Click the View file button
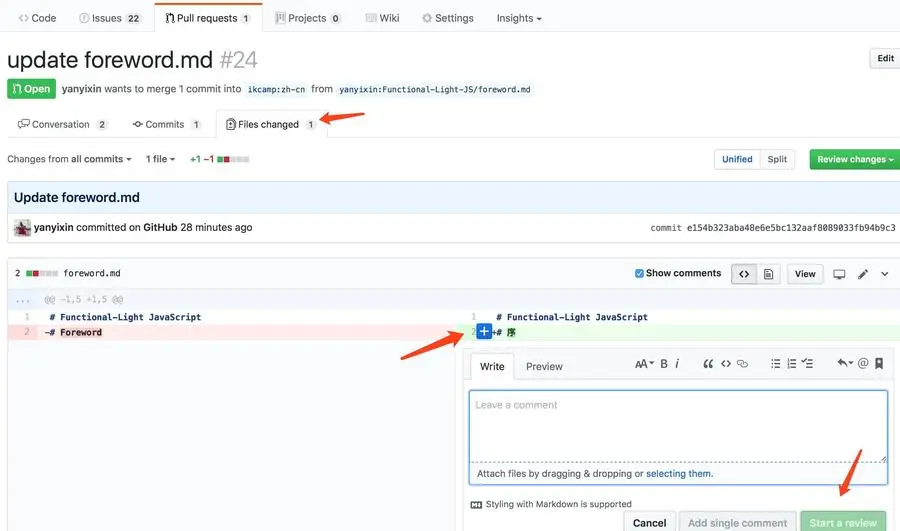 (805, 274)
